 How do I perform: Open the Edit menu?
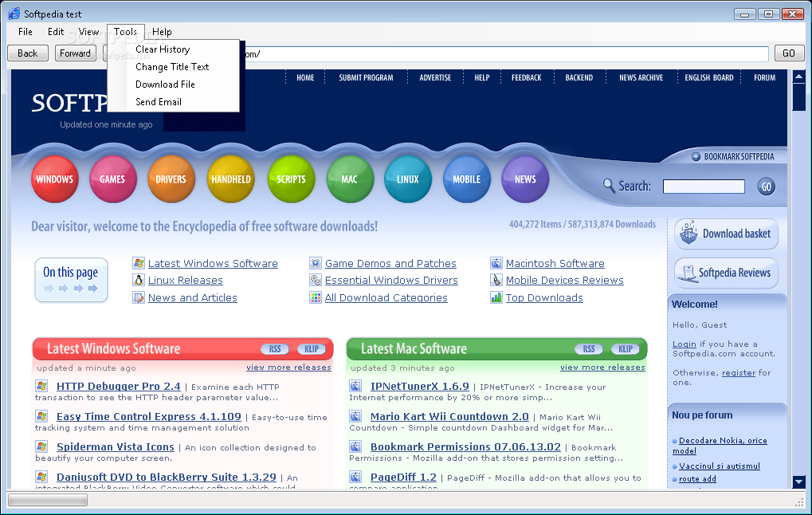[x=56, y=32]
